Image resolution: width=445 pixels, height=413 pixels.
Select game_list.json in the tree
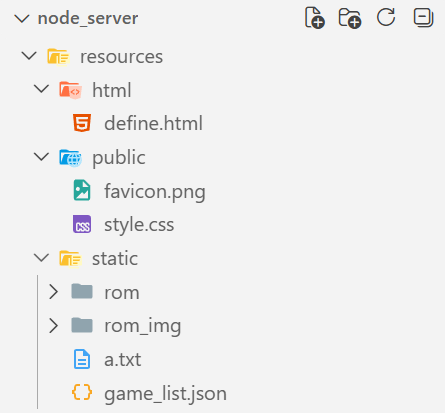coord(165,394)
